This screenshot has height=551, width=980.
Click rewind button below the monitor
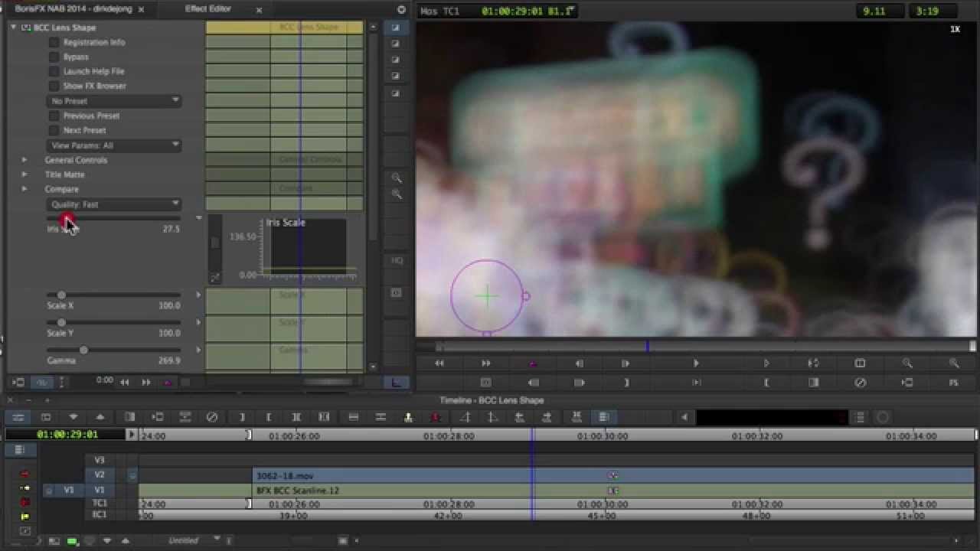439,364
